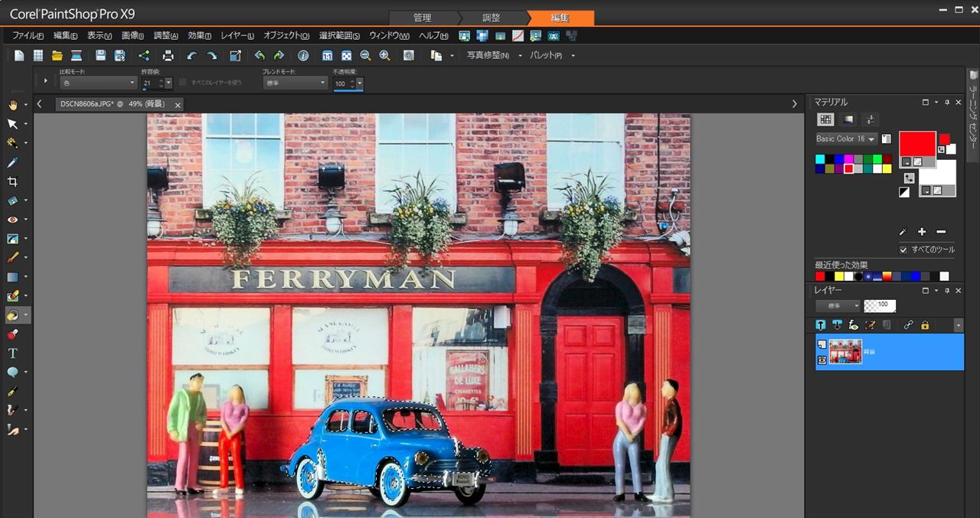980x518 pixels.
Task: Open the opacity value dropdown arrow
Action: pyautogui.click(x=359, y=83)
